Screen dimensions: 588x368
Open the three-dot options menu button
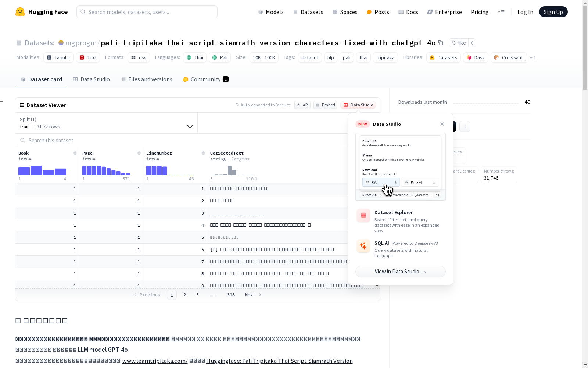click(x=465, y=127)
